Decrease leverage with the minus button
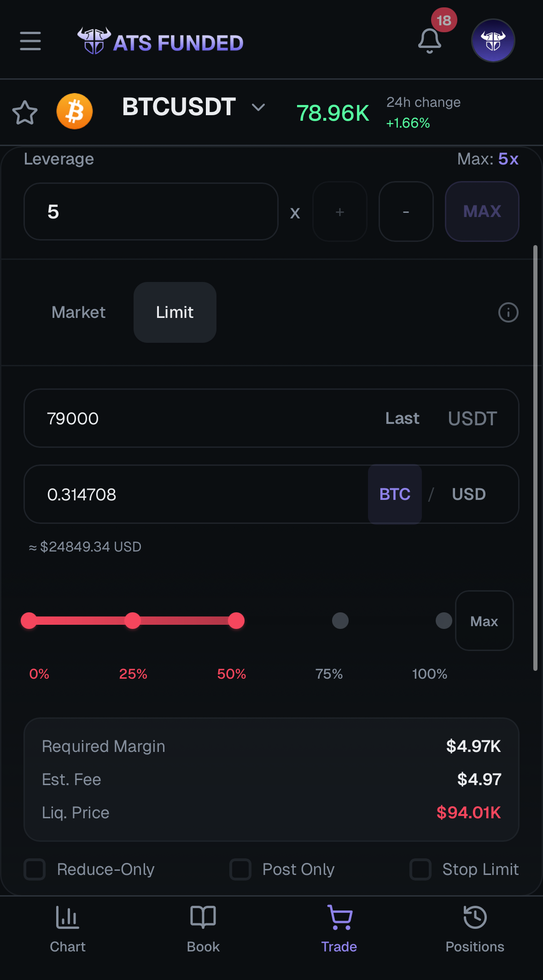The width and height of the screenshot is (543, 980). click(x=406, y=211)
